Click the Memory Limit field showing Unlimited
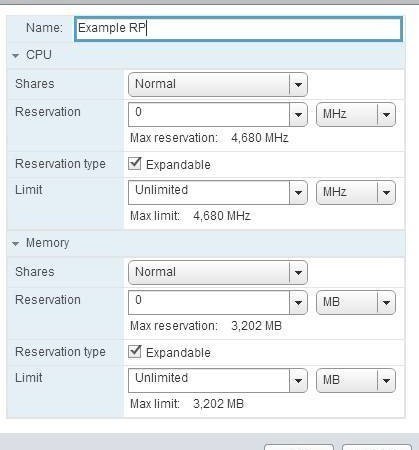Image resolution: width=419 pixels, height=450 pixels. click(x=209, y=380)
